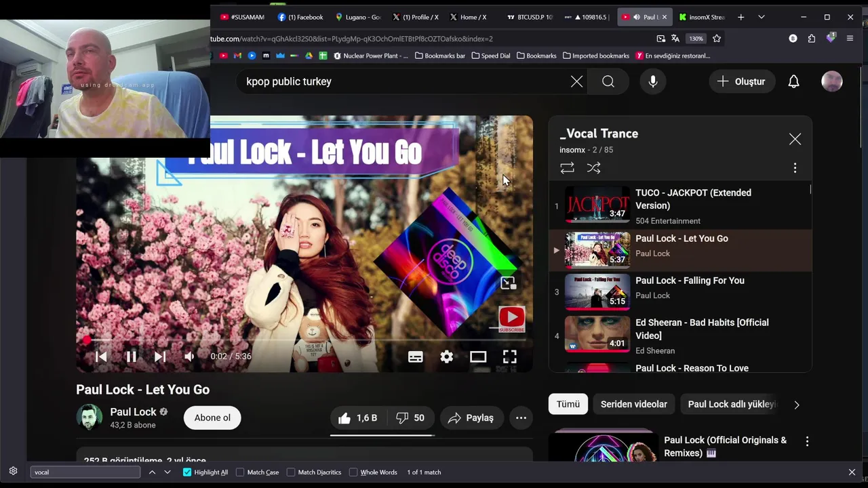The width and height of the screenshot is (868, 488).
Task: Subscribe with the Abone ol button
Action: tap(212, 418)
